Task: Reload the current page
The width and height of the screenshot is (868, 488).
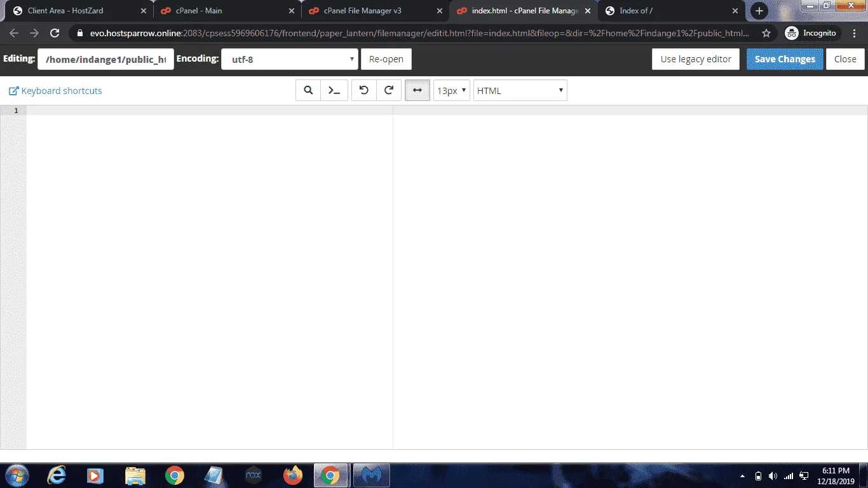Action: (x=55, y=33)
